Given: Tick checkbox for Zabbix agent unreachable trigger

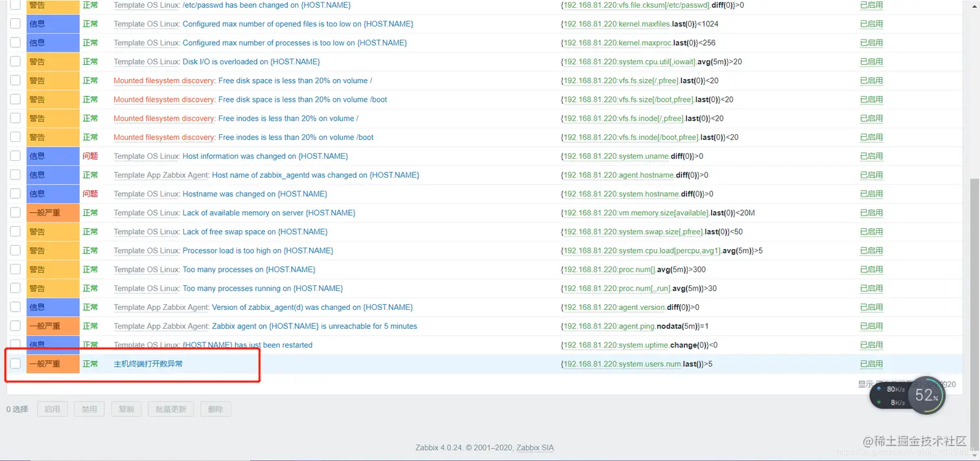Looking at the screenshot, I should [16, 326].
